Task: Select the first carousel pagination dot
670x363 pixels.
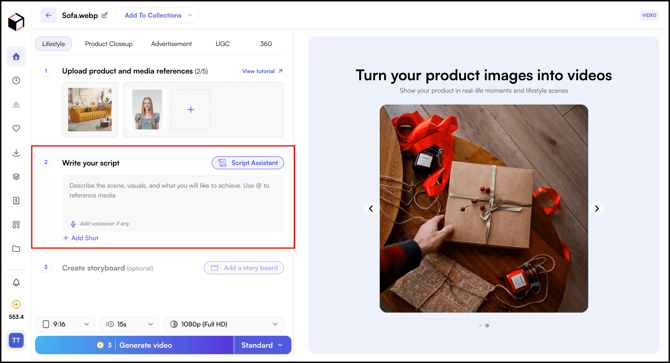Action: 480,325
